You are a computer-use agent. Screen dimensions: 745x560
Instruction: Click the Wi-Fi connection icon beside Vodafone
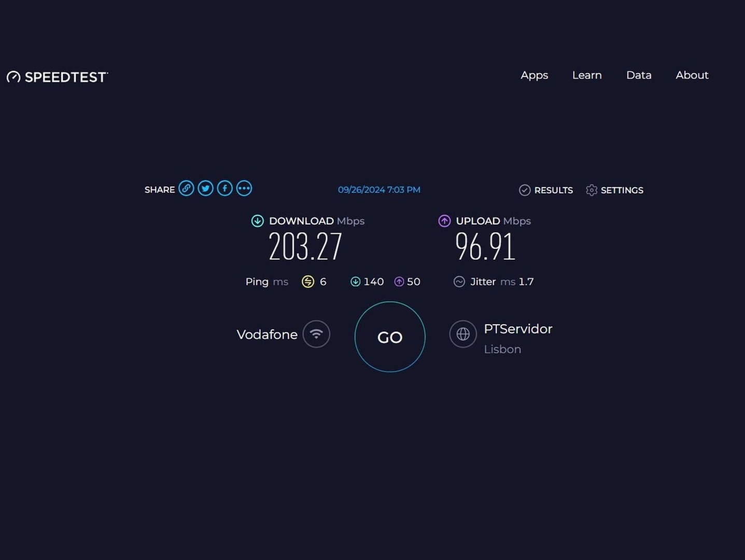316,334
